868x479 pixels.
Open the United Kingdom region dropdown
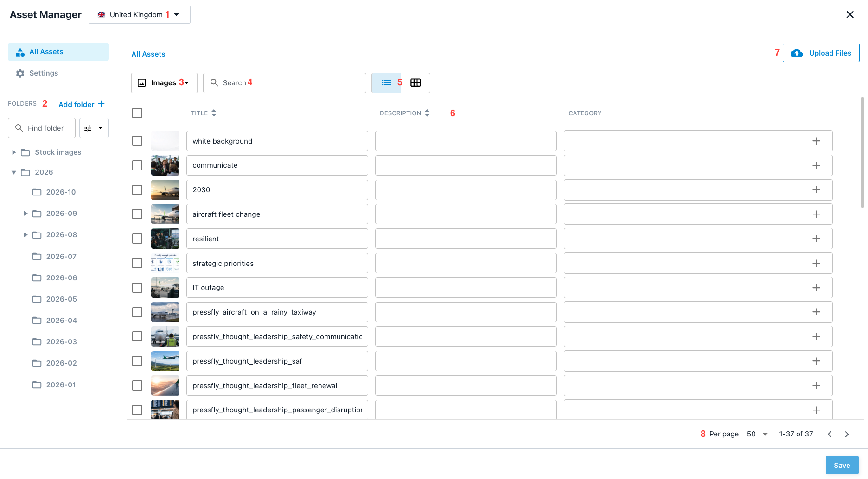tap(140, 14)
